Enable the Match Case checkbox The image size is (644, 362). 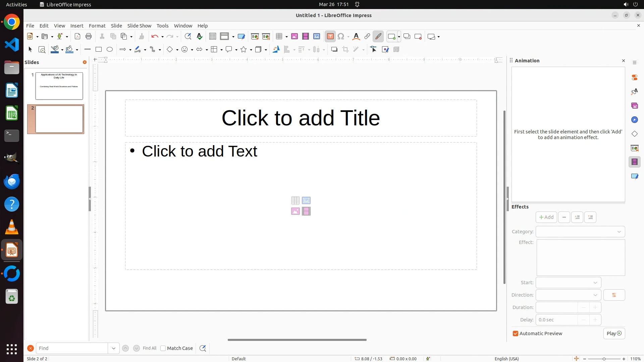163,348
